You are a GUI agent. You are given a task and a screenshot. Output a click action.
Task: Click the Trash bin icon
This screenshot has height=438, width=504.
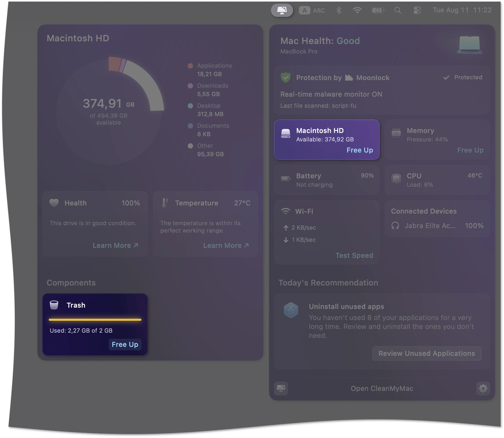(54, 305)
